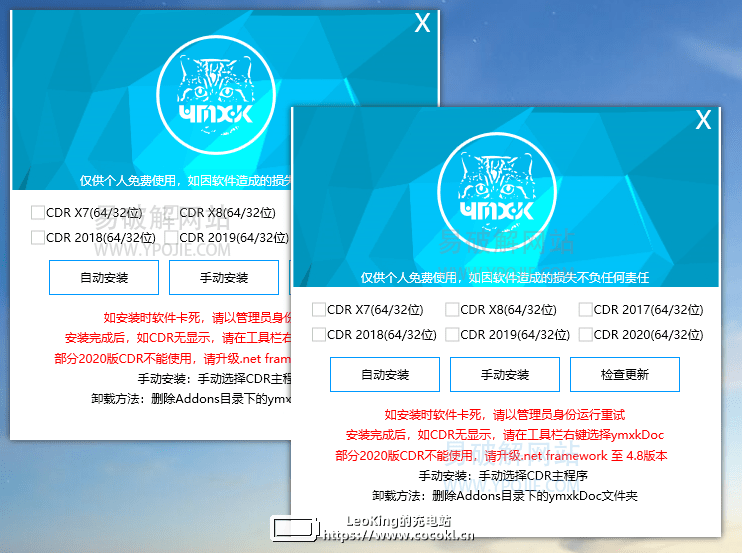
Task: Click 检查更新 button
Action: [625, 375]
